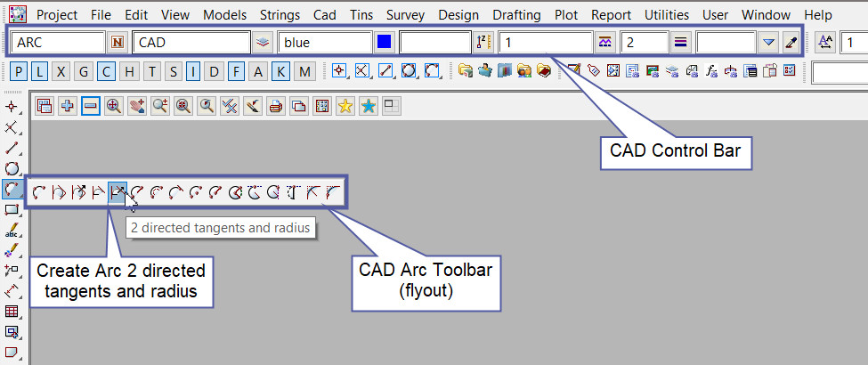The width and height of the screenshot is (868, 365).
Task: Click the CAD model input field
Action: click(x=191, y=42)
